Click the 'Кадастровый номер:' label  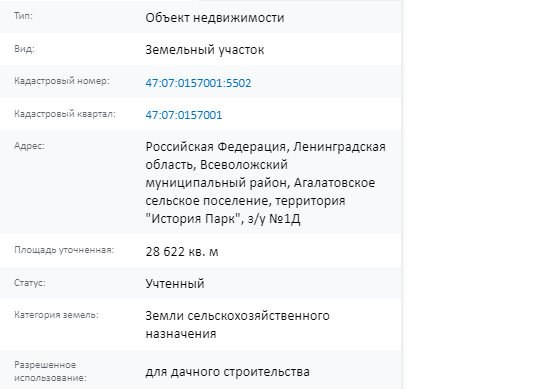tap(62, 81)
